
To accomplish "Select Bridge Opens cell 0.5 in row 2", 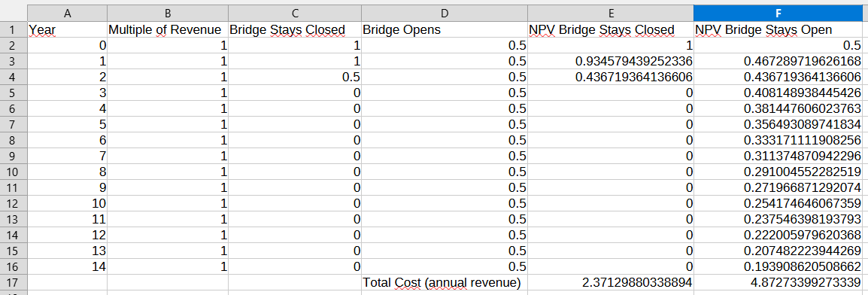I will click(x=444, y=45).
